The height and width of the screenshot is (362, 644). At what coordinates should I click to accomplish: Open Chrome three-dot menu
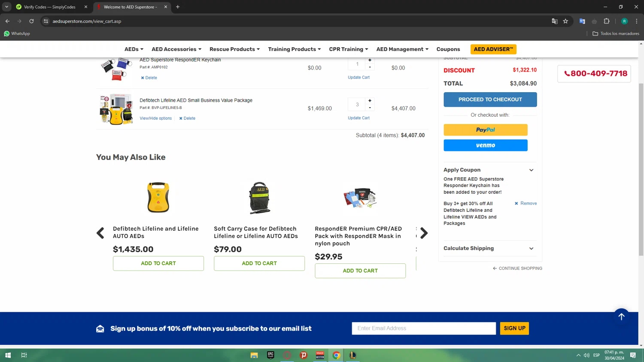(x=636, y=21)
